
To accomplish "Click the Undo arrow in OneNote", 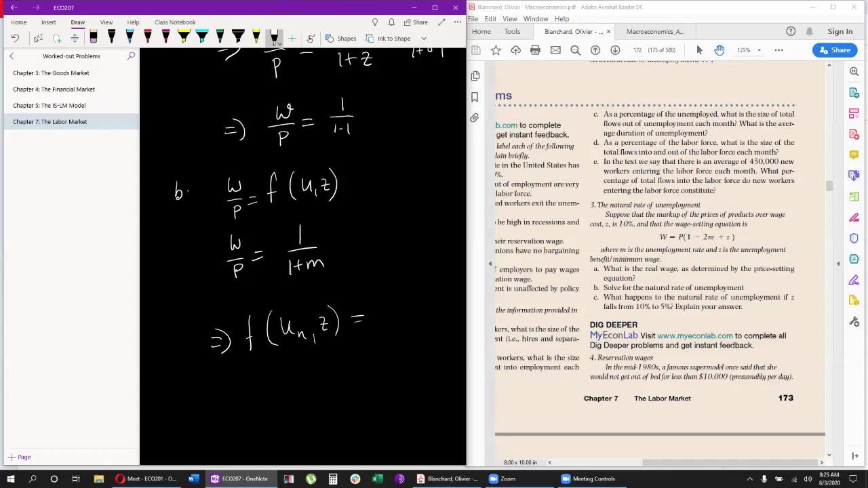I will coord(15,39).
